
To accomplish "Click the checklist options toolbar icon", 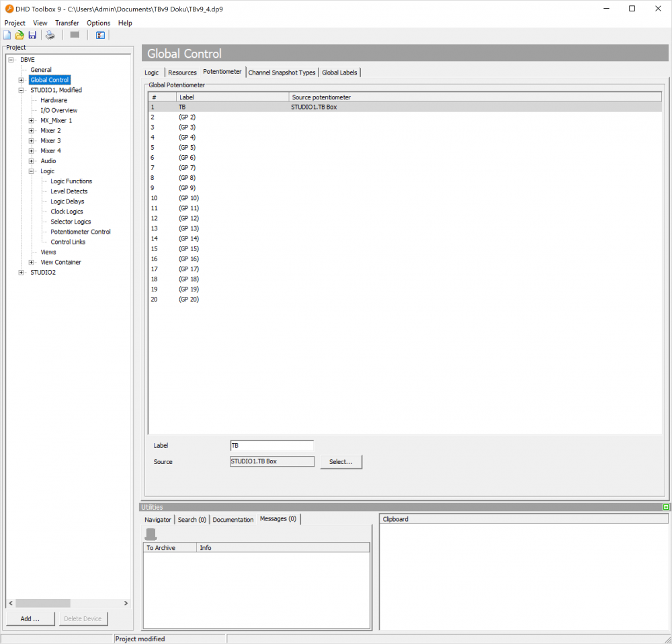I will pyautogui.click(x=100, y=35).
